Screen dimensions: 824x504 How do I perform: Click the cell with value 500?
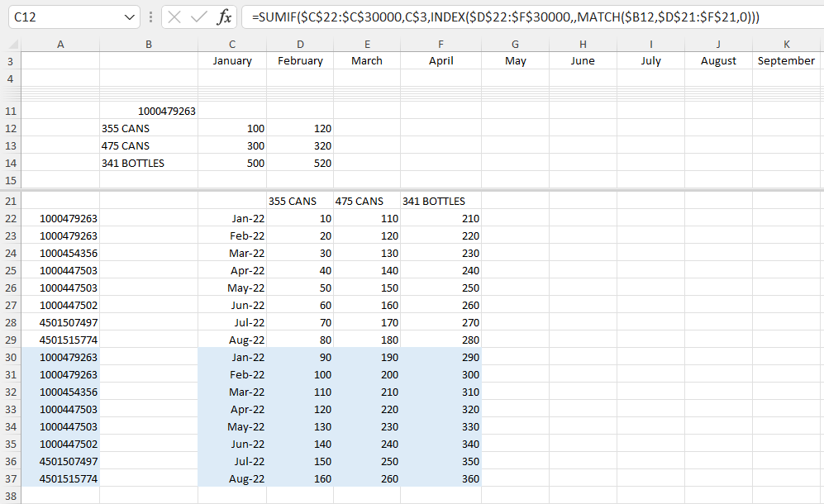pyautogui.click(x=232, y=163)
